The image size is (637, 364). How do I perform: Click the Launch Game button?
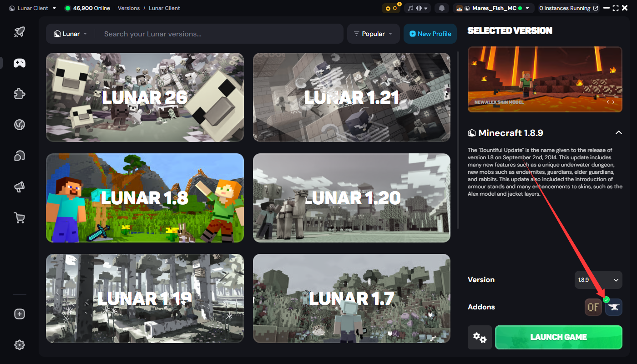pos(558,337)
